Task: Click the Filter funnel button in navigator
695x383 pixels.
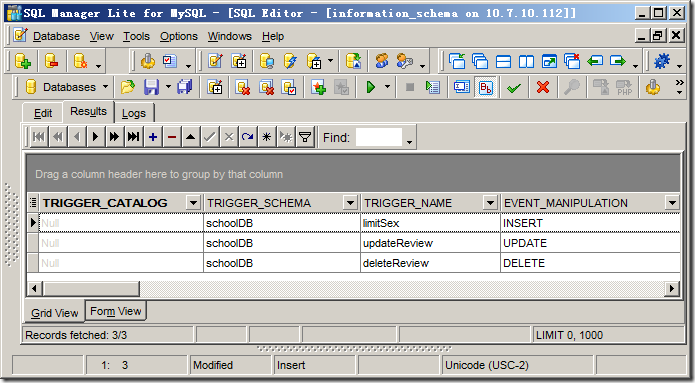Action: coord(305,137)
